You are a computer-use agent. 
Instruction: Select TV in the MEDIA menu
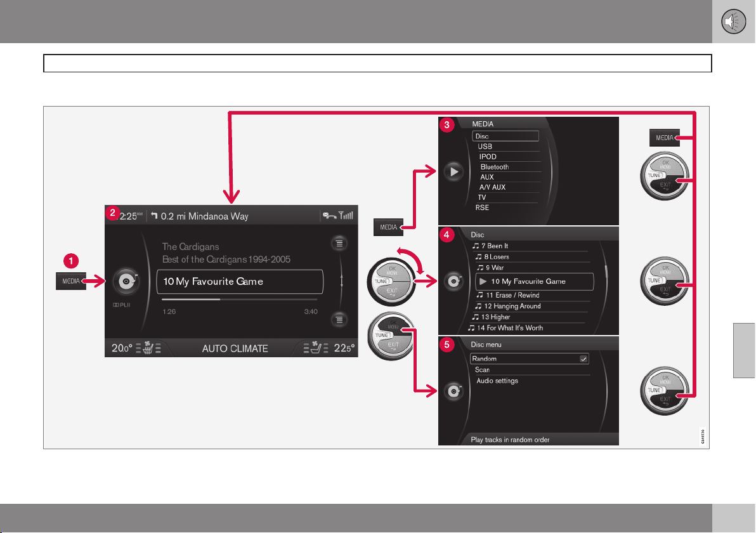tap(481, 197)
